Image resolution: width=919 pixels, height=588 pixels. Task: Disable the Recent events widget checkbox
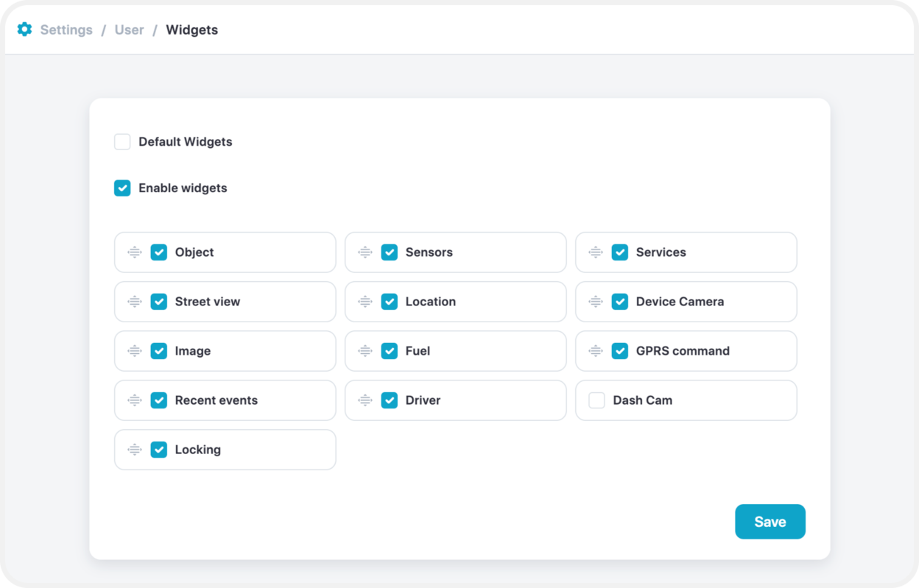click(159, 400)
